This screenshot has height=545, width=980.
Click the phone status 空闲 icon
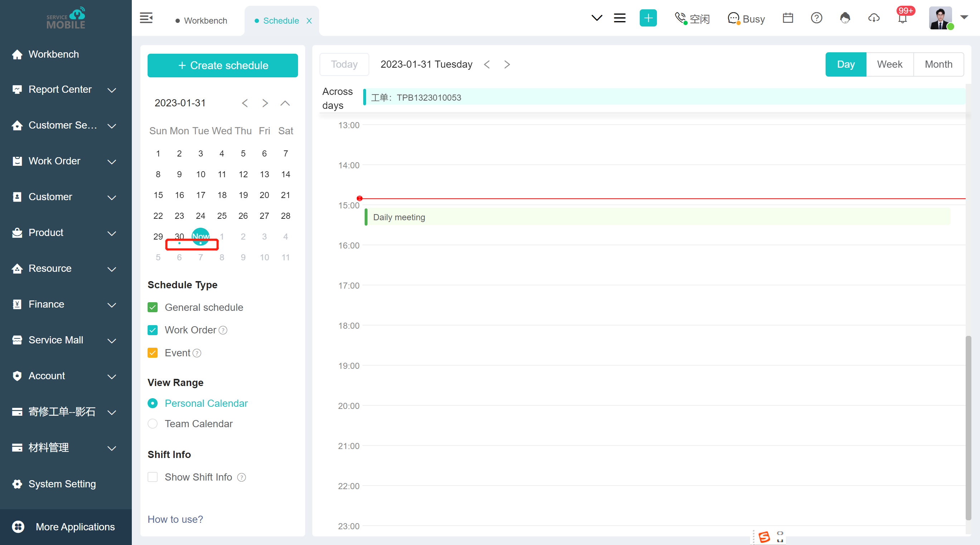point(681,18)
